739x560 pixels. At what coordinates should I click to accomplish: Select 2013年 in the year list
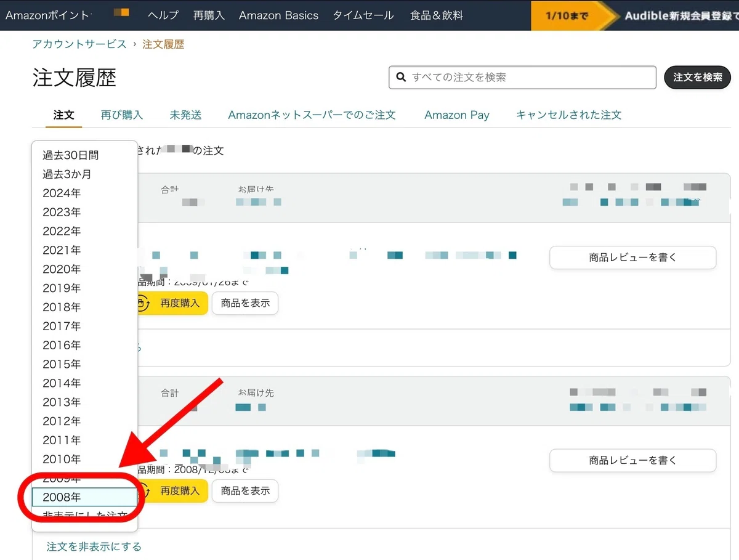coord(84,402)
